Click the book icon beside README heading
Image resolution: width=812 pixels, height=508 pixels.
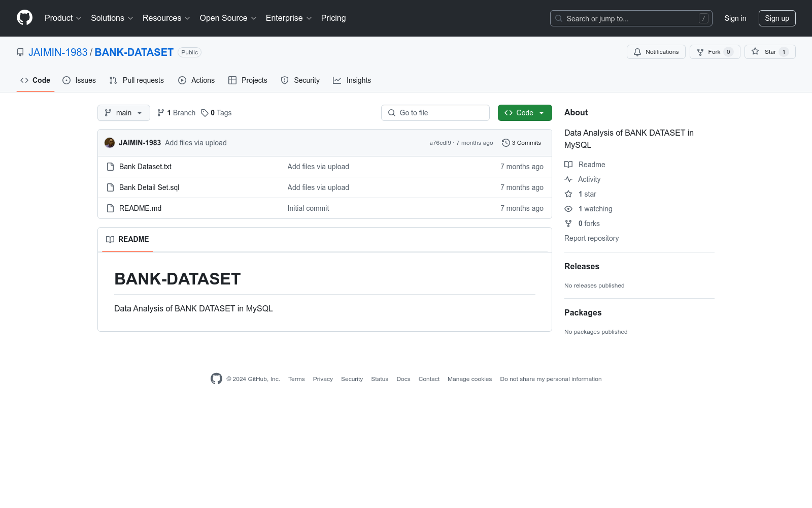[x=110, y=239]
